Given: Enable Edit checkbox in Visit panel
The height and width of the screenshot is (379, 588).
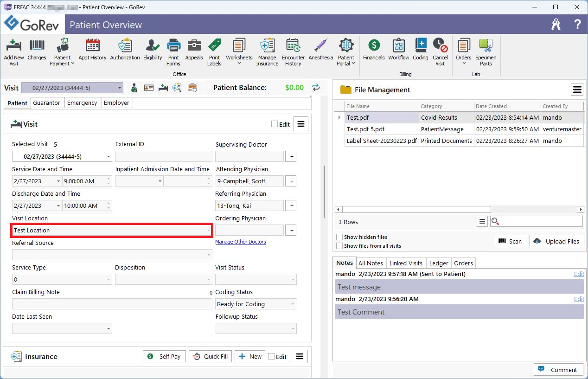Looking at the screenshot, I should tap(275, 124).
